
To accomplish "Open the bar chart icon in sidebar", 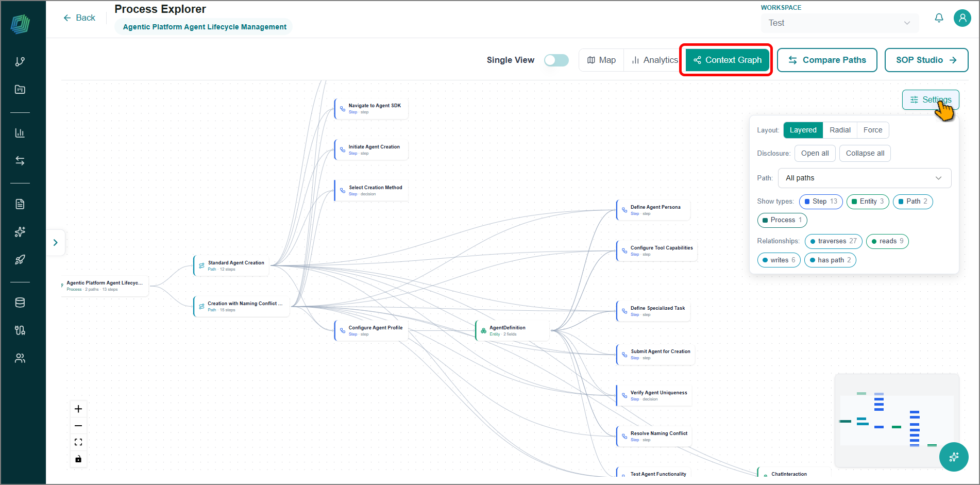I will click(20, 132).
